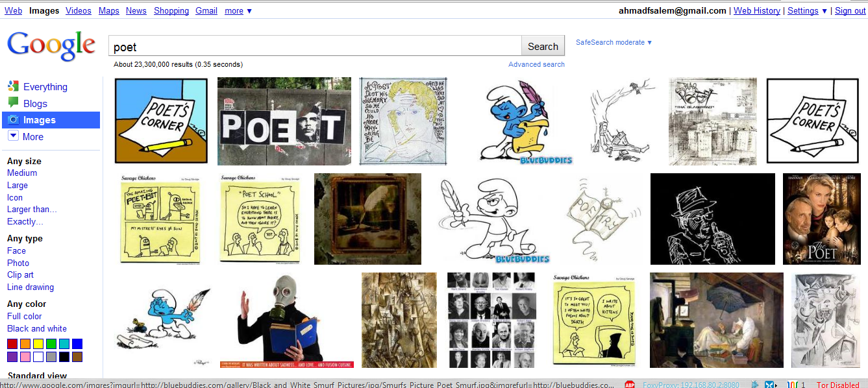The image size is (868, 388).
Task: Select the brown color swatch
Action: 77,357
